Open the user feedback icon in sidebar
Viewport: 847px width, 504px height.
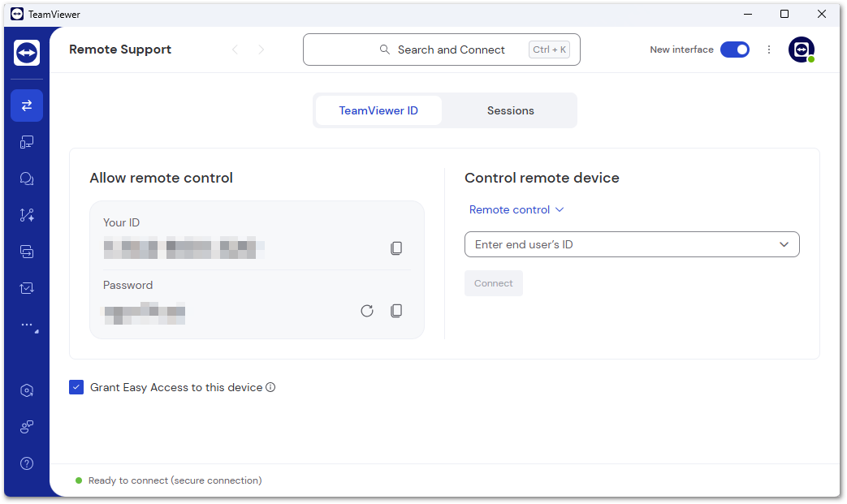tap(27, 427)
